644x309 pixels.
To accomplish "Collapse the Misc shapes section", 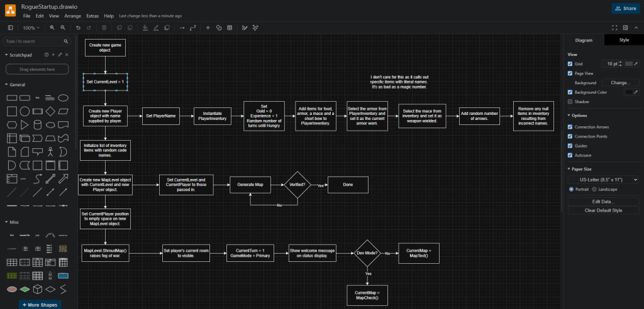I will coord(6,222).
